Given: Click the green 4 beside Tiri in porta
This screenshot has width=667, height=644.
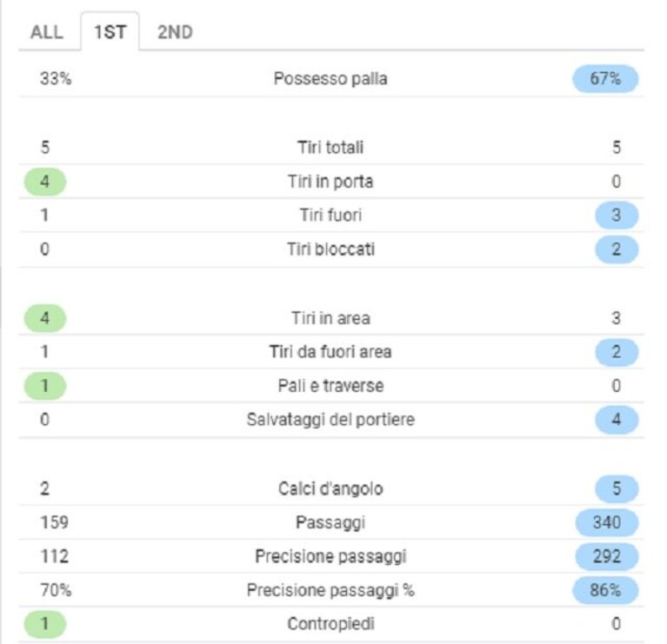Looking at the screenshot, I should (x=44, y=182).
